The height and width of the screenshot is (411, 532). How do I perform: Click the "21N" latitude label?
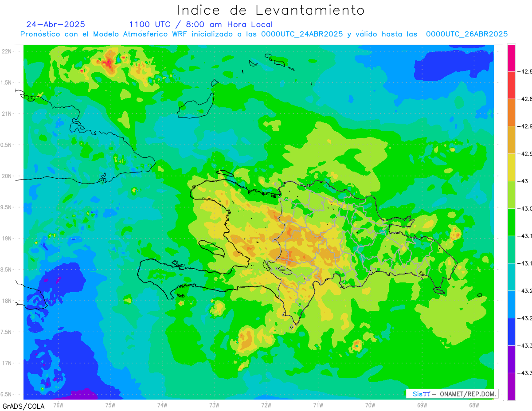7,114
